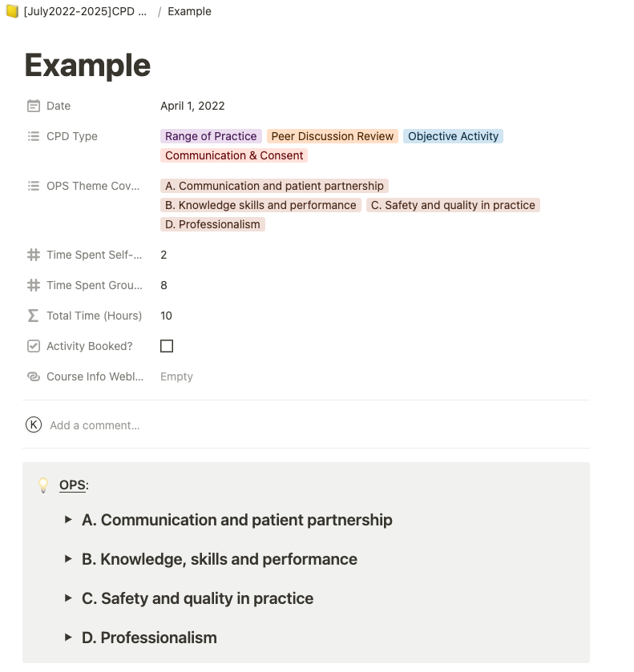
Task: Click hash icon next to Time Spent Group
Action: point(34,285)
